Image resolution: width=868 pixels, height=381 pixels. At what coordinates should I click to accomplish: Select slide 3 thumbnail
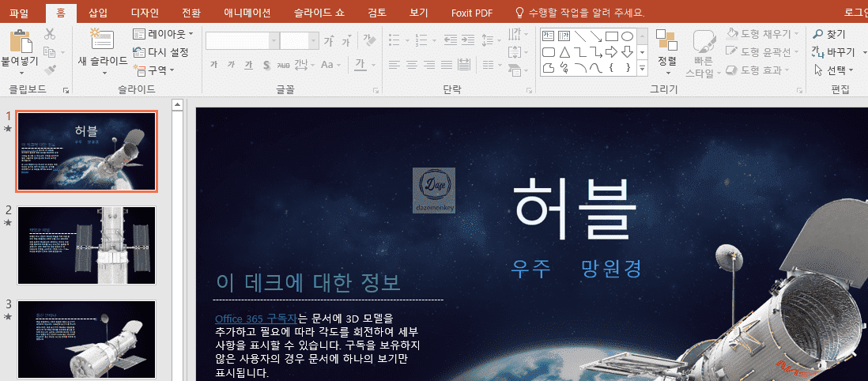(x=87, y=339)
